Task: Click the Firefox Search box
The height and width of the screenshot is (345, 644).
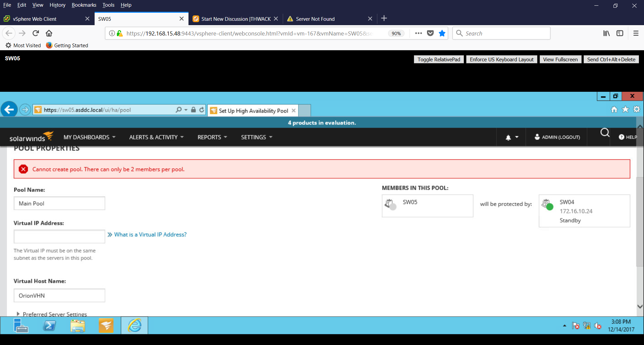Action: [x=501, y=33]
